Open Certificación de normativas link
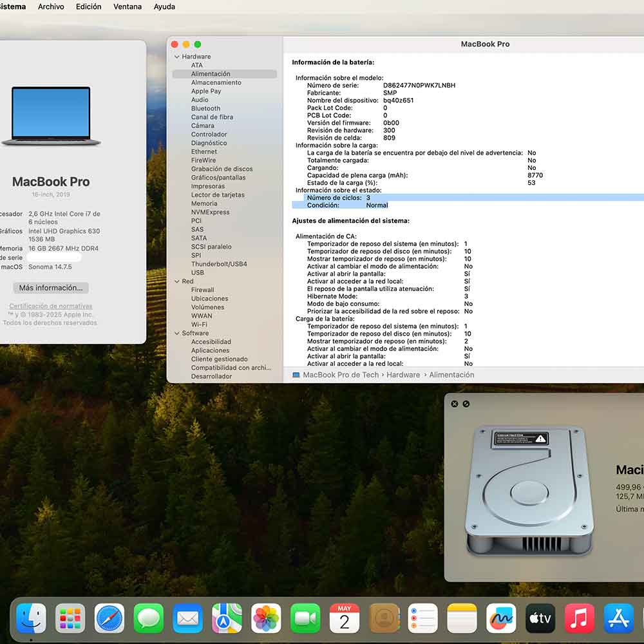The width and height of the screenshot is (644, 644). pos(51,306)
